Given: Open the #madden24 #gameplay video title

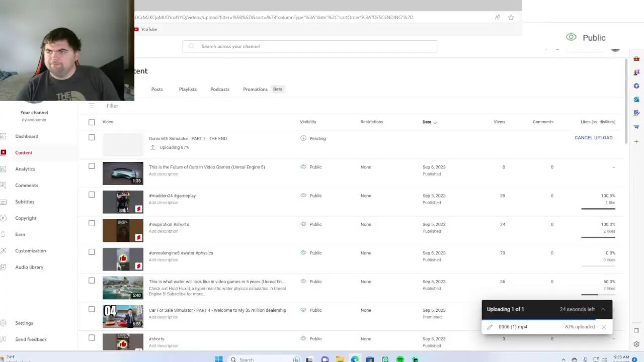Looking at the screenshot, I should click(172, 196).
